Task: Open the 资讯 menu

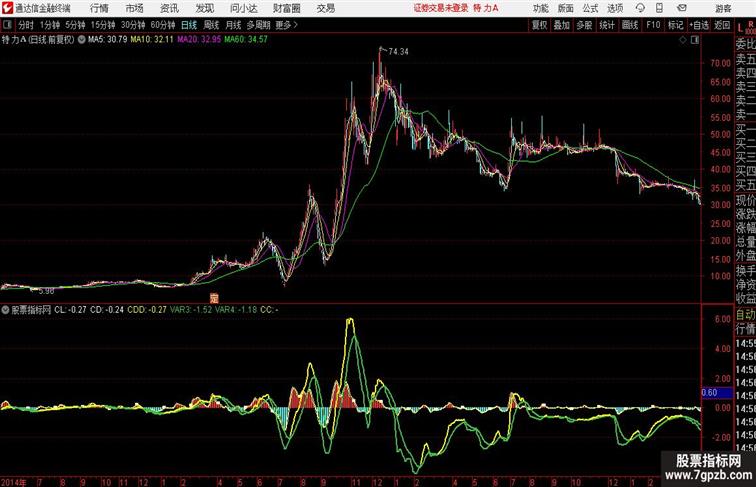Action: point(169,8)
